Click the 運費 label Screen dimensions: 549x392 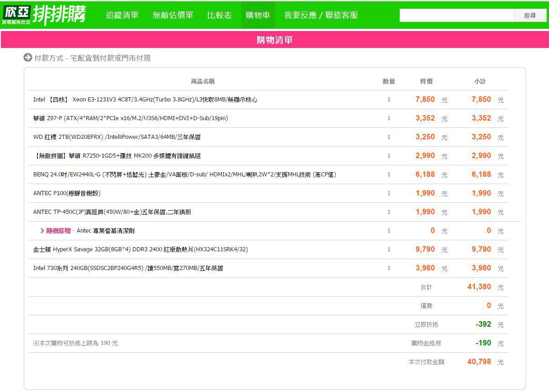(426, 306)
